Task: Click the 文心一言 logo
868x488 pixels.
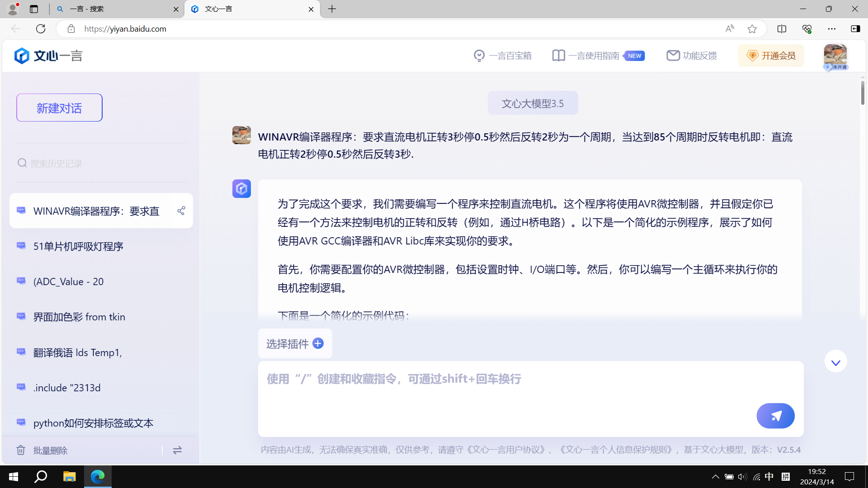Action: pos(48,56)
